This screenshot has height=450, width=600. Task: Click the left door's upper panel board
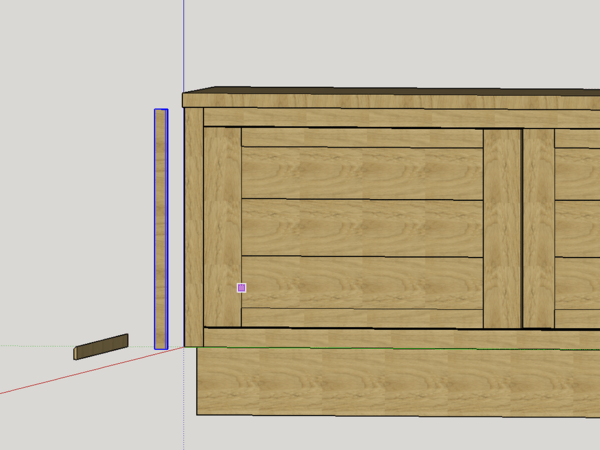(x=362, y=173)
